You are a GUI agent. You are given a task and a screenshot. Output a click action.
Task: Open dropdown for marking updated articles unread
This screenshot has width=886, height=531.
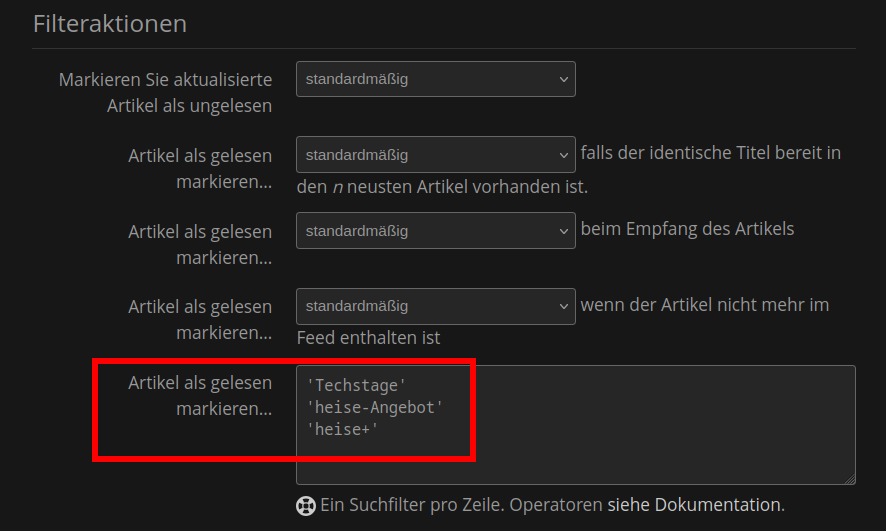(436, 79)
